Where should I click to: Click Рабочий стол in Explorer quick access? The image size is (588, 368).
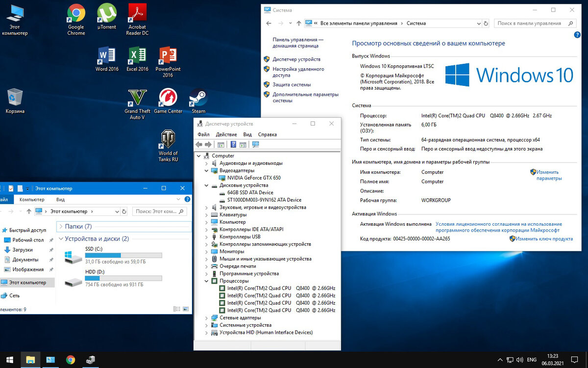28,240
